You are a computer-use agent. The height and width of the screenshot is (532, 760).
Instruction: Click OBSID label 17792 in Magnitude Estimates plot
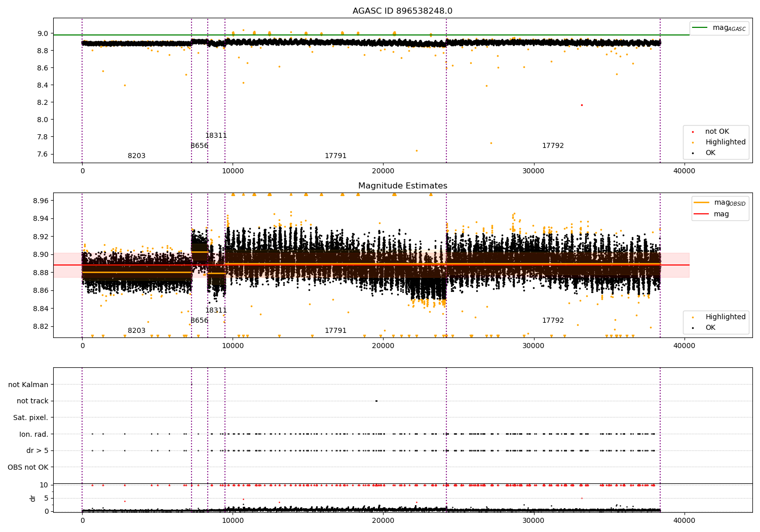[553, 321]
